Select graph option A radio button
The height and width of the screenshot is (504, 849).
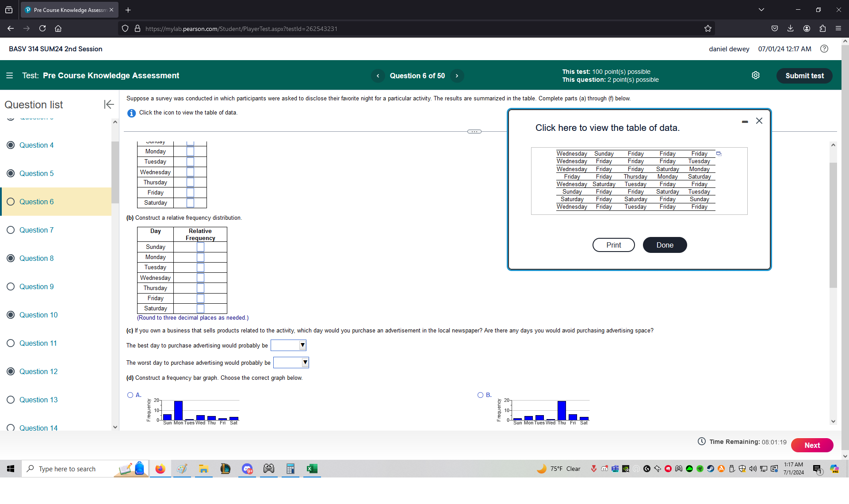130,395
